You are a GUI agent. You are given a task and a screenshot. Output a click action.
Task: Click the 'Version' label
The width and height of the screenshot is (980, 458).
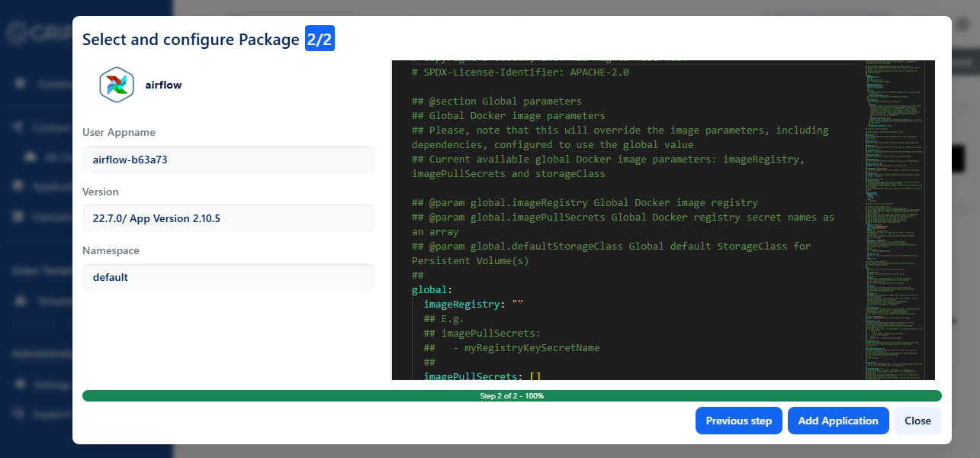point(101,192)
